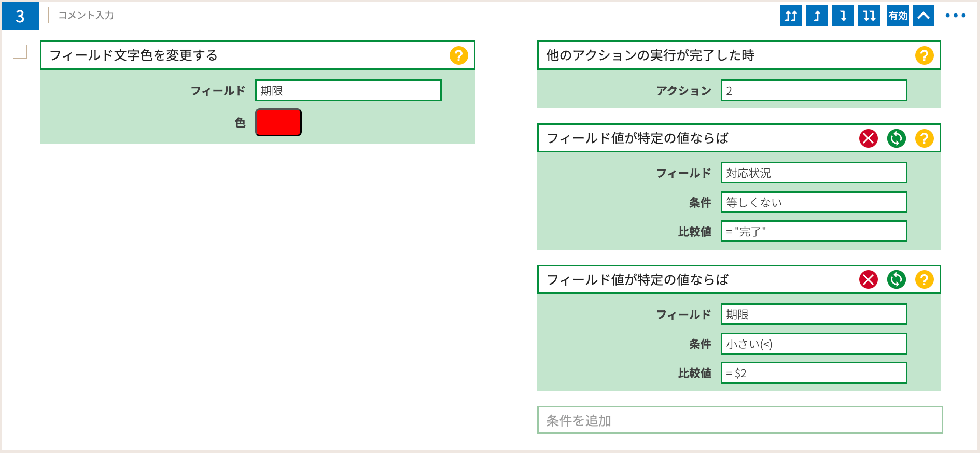Select the フィールド input containing 期限 on left
Image resolution: width=980 pixels, height=453 pixels.
[348, 90]
